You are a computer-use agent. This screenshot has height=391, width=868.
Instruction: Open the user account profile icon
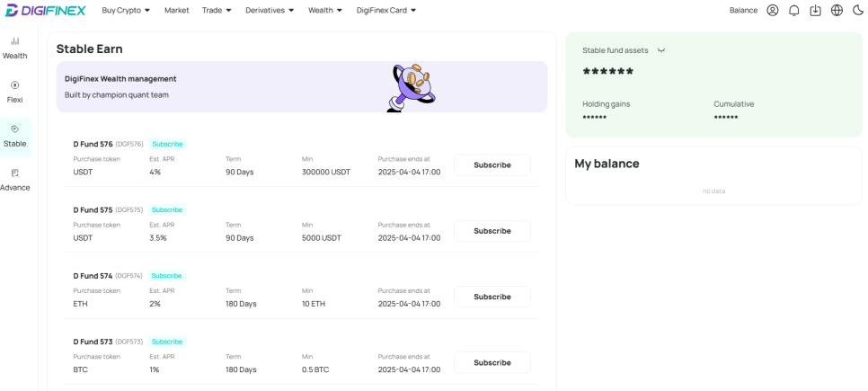click(x=772, y=10)
